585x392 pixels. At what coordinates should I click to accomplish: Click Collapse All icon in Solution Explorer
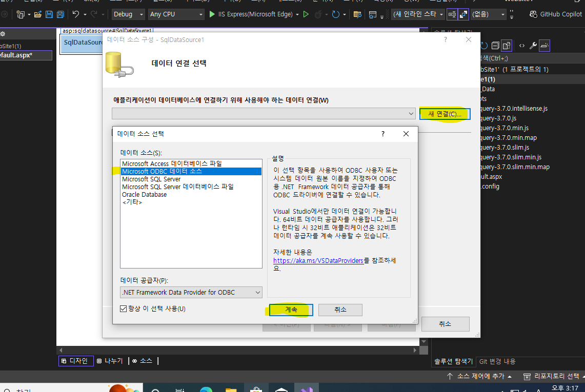pos(495,46)
